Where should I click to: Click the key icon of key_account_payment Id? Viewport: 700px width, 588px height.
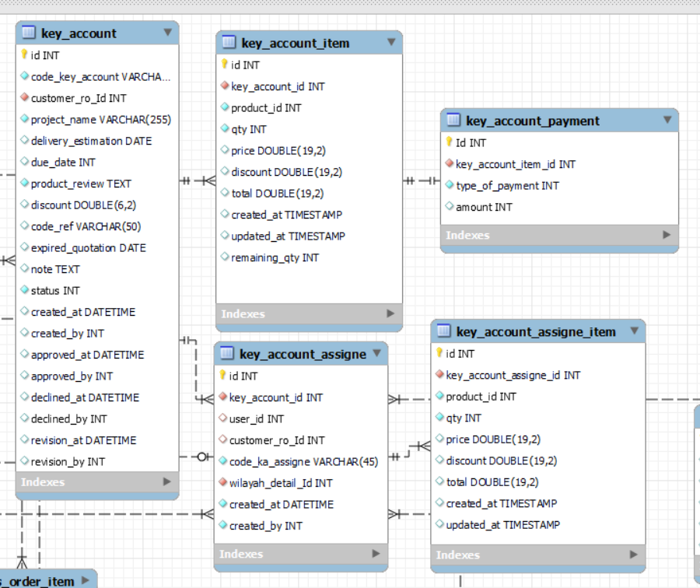click(449, 142)
